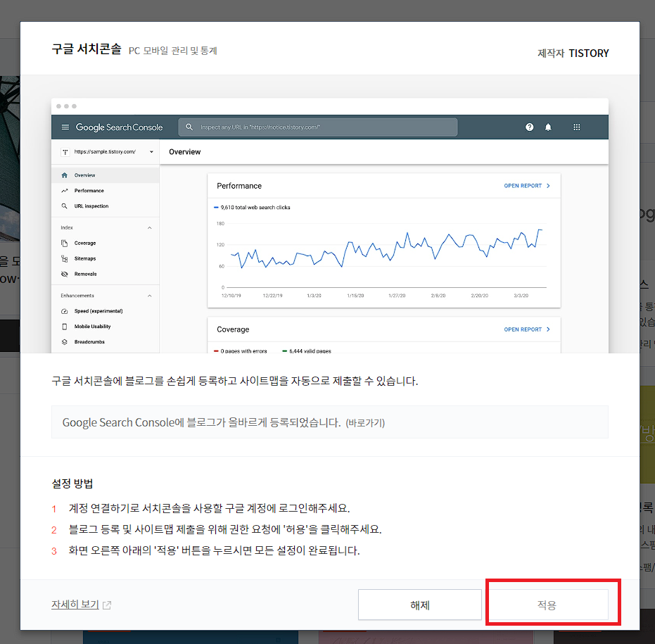Click the pages icon beside Coverage
The height and width of the screenshot is (644, 655).
[x=64, y=244]
